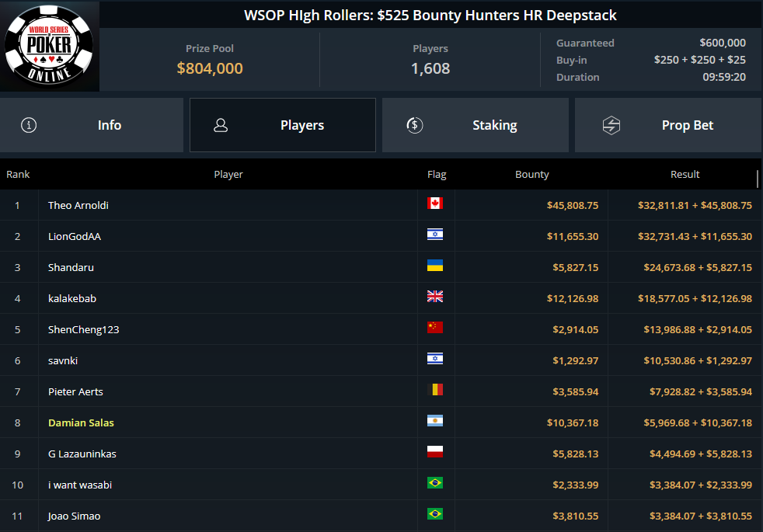Click Theo Arnoldi's $45,808.75 bounty
Screen dimensions: 763x532
point(573,205)
